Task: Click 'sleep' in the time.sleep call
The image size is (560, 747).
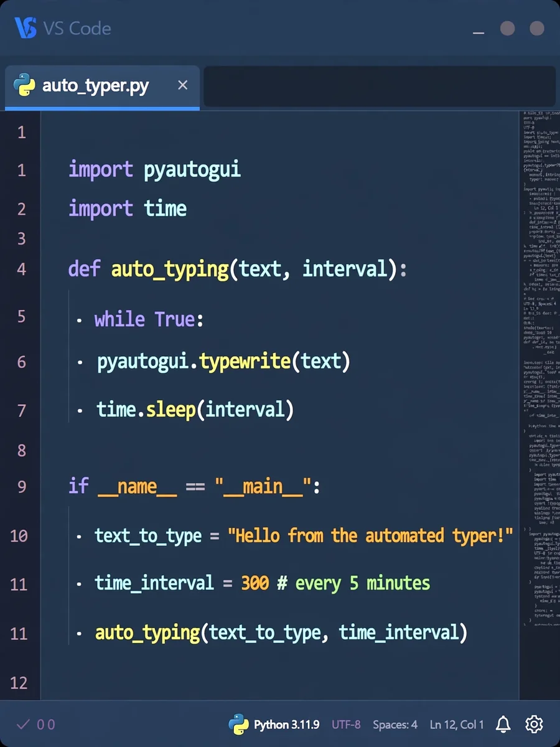Action: pos(170,410)
